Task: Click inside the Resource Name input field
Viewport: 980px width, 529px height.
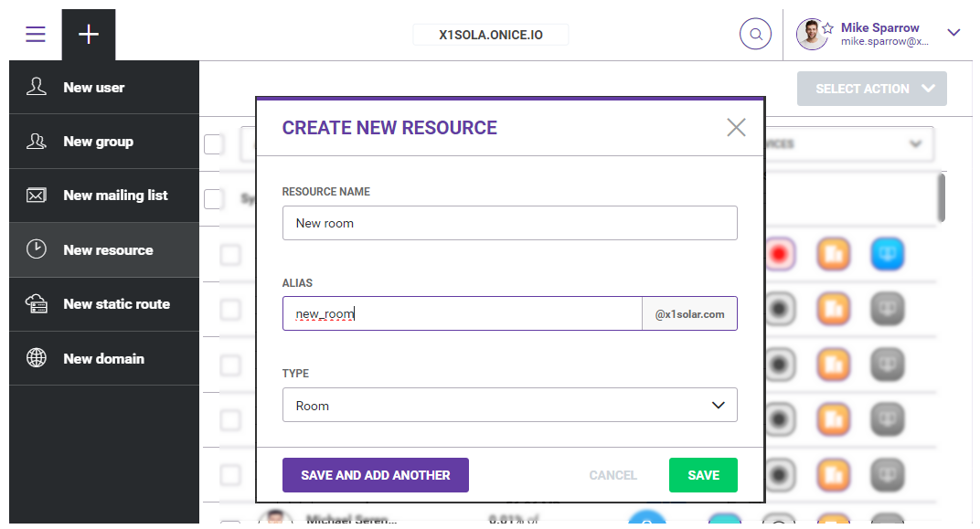Action: (x=509, y=223)
